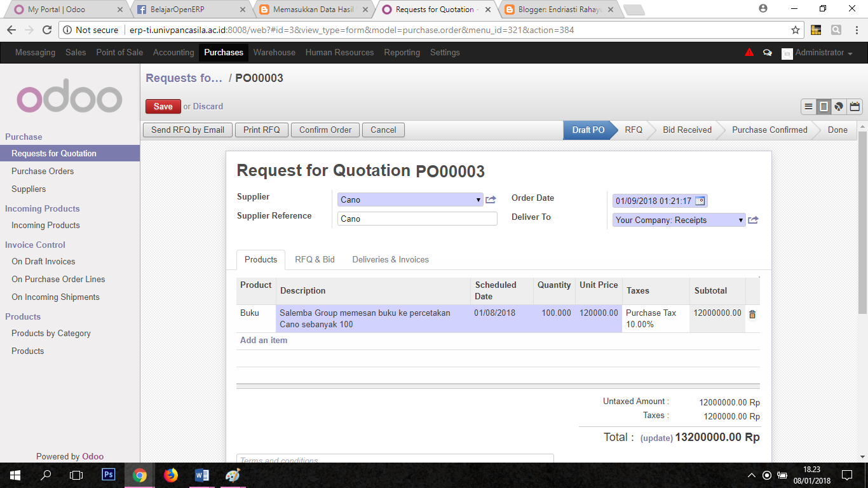The width and height of the screenshot is (868, 488).
Task: Open Windows Task View
Action: 76,475
